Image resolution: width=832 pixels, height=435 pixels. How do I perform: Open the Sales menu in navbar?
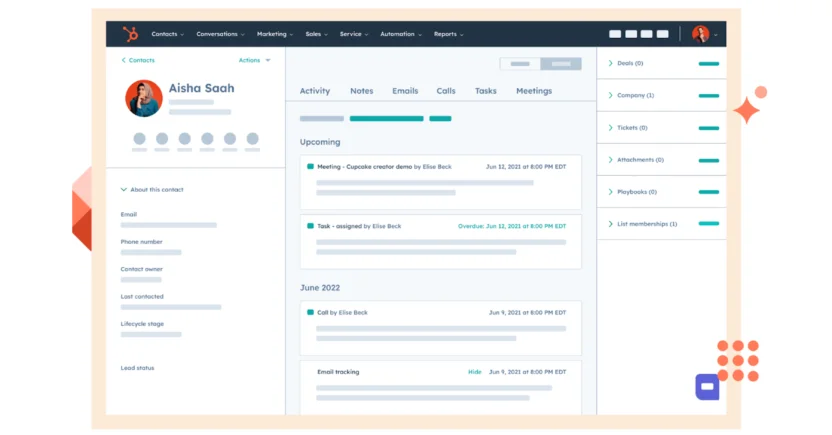[x=317, y=34]
